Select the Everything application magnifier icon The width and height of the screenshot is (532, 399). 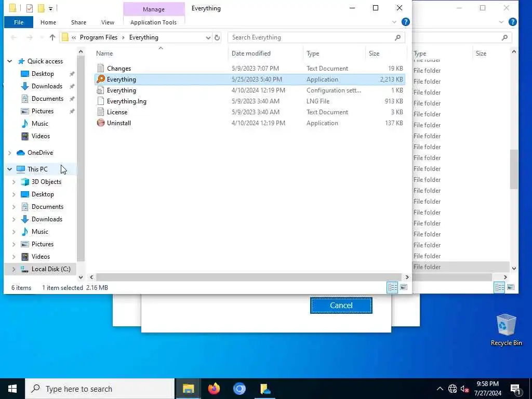click(101, 79)
